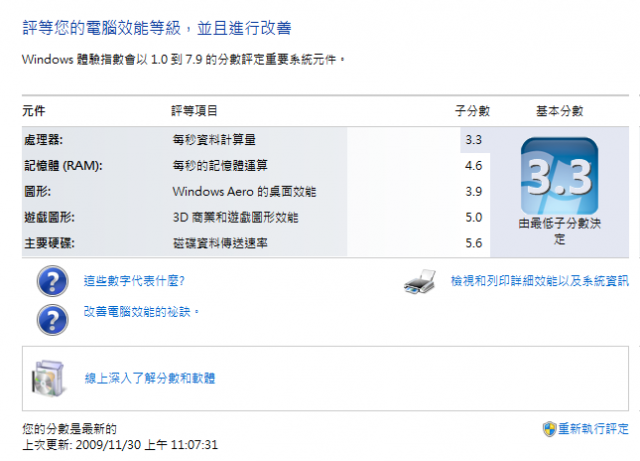Click the 由最低子分數決定 caption
This screenshot has height=461, width=640.
click(559, 231)
